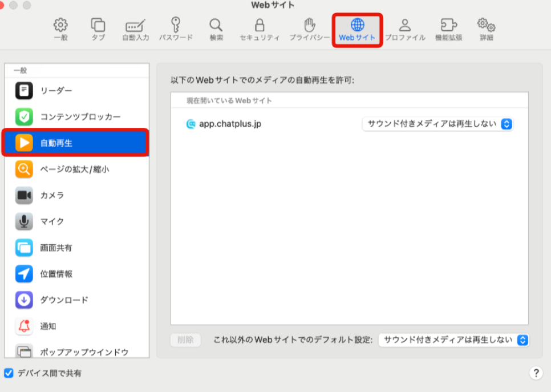The width and height of the screenshot is (551, 392).
Task: Select the ダウンロード download icon
Action: tap(24, 300)
